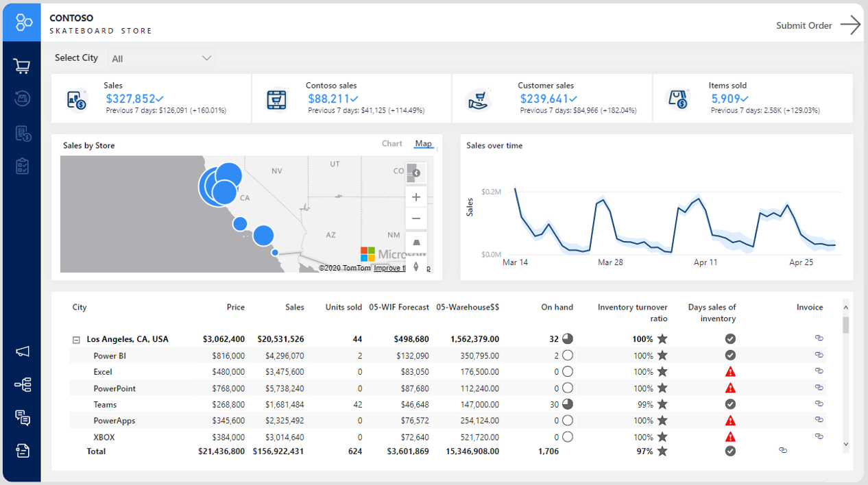
Task: Click the Apr 11 axis label
Action: 706,262
